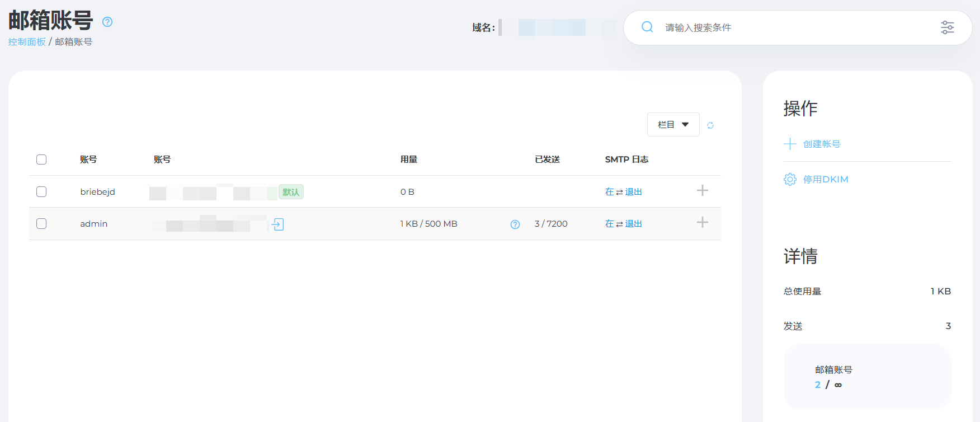
Task: Sort by the 已发送 column header
Action: pyautogui.click(x=547, y=160)
